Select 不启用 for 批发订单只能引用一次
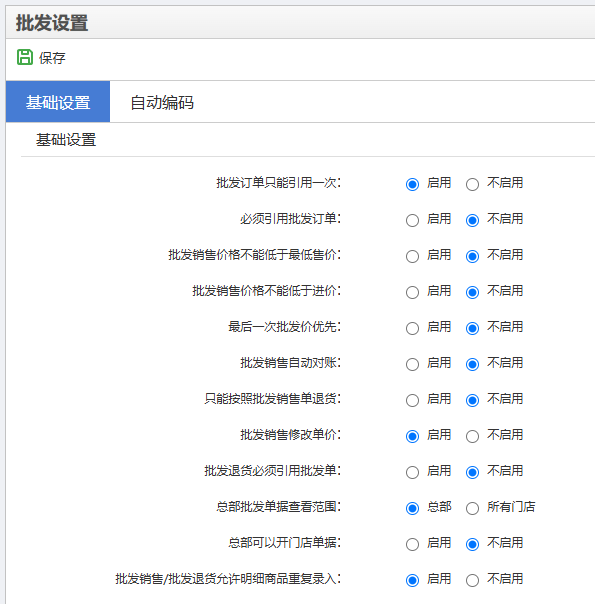595x604 pixels. point(473,185)
